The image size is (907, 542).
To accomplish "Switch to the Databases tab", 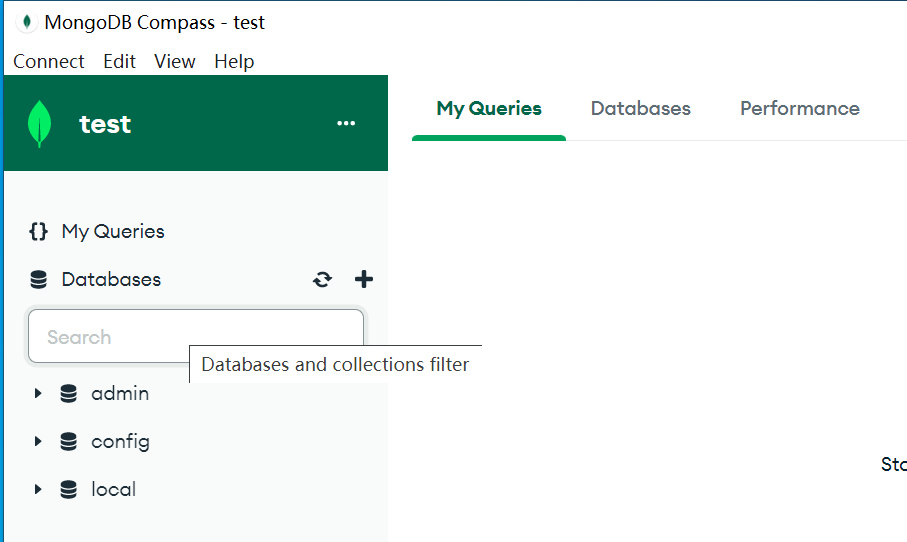I will click(640, 109).
